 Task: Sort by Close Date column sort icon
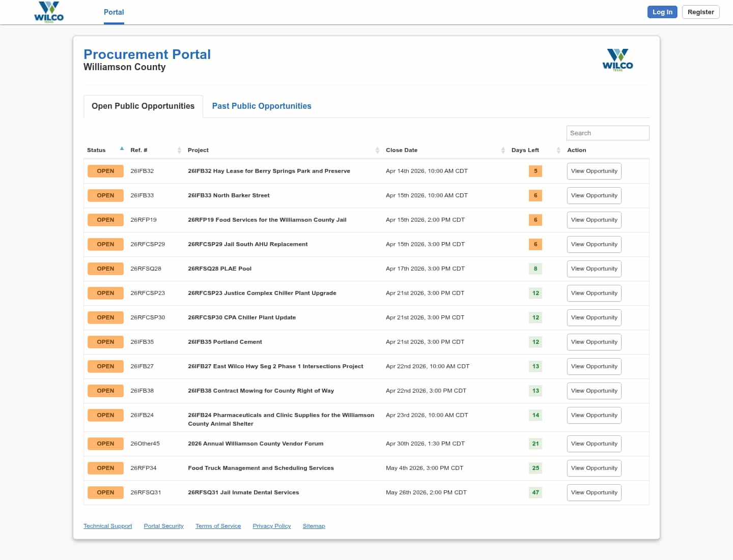[503, 150]
